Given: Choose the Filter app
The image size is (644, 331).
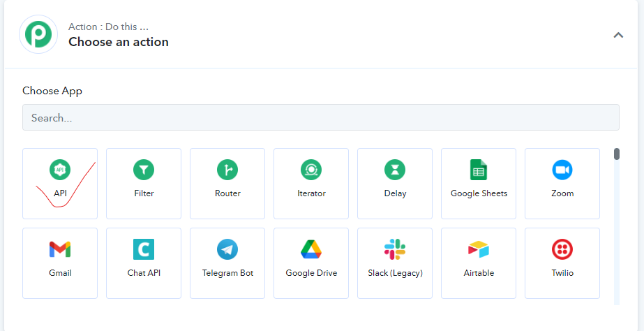Looking at the screenshot, I should pos(144,184).
